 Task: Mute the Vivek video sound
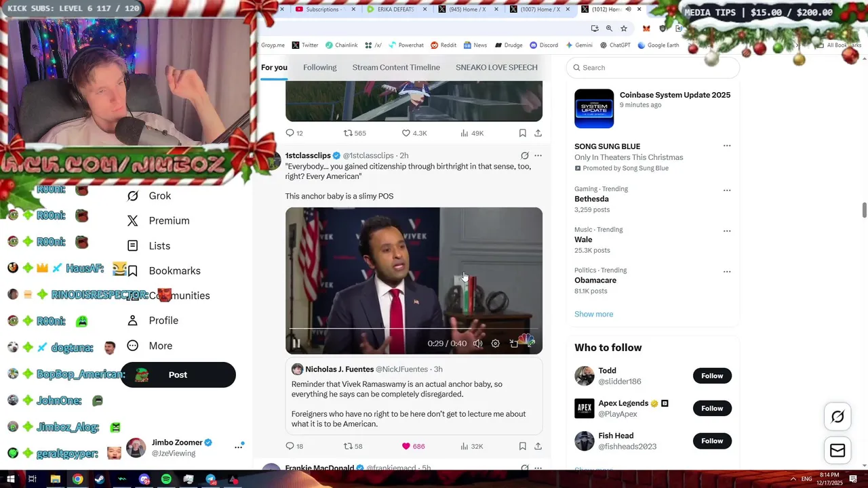click(x=477, y=344)
